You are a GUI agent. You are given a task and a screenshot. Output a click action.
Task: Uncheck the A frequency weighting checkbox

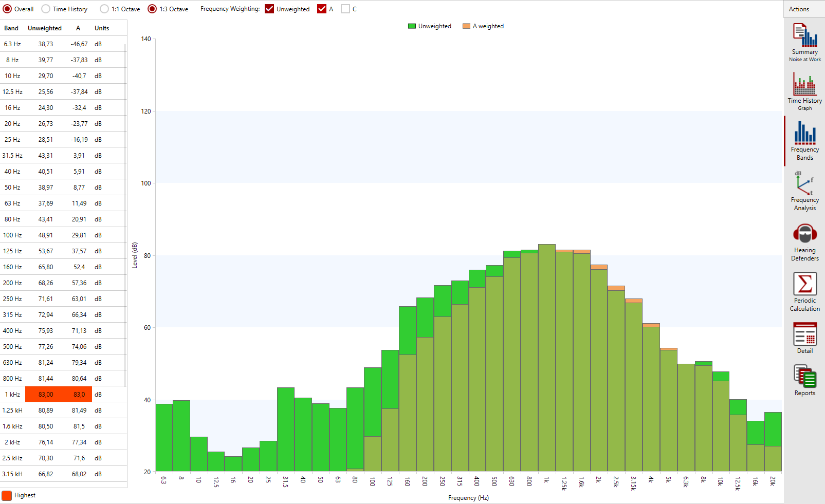click(322, 9)
